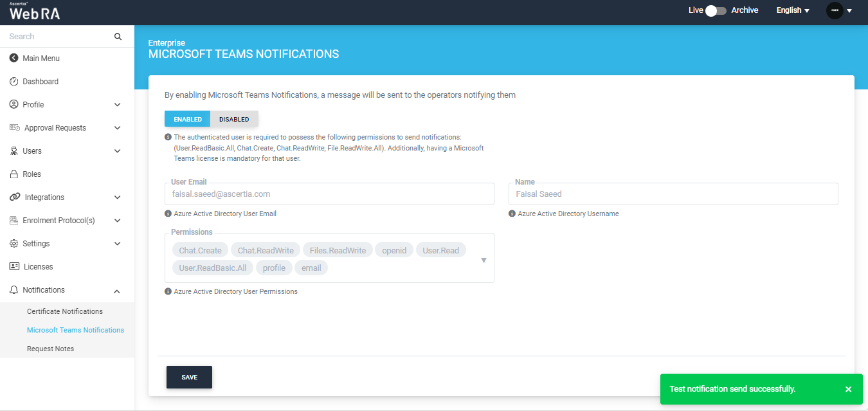The image size is (868, 411).
Task: Click the Licenses ID card icon
Action: (x=14, y=267)
